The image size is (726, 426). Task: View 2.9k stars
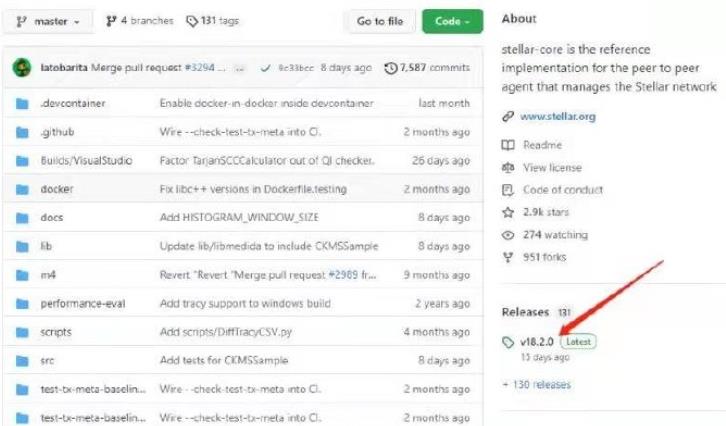pyautogui.click(x=546, y=212)
